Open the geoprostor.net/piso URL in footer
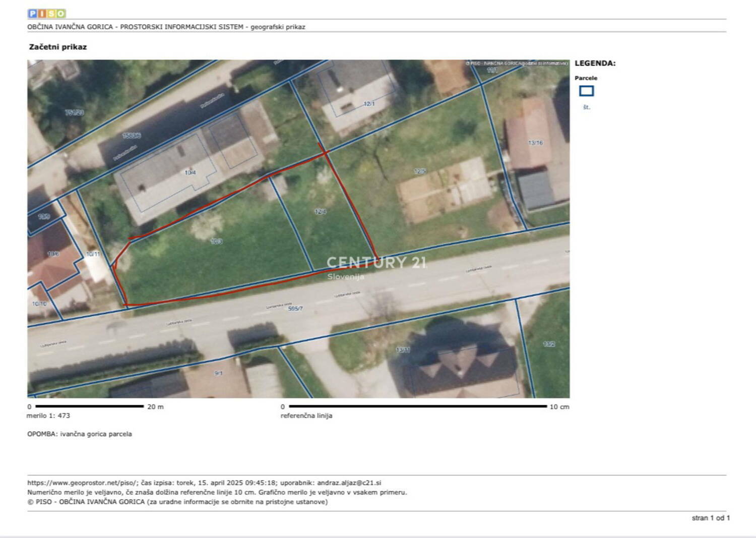Viewport: 756px width, 538px height. pos(83,483)
